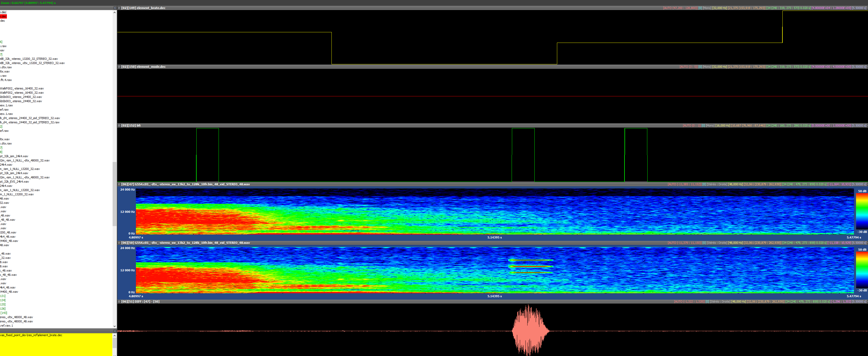Click the bfi track header icon

click(x=119, y=125)
